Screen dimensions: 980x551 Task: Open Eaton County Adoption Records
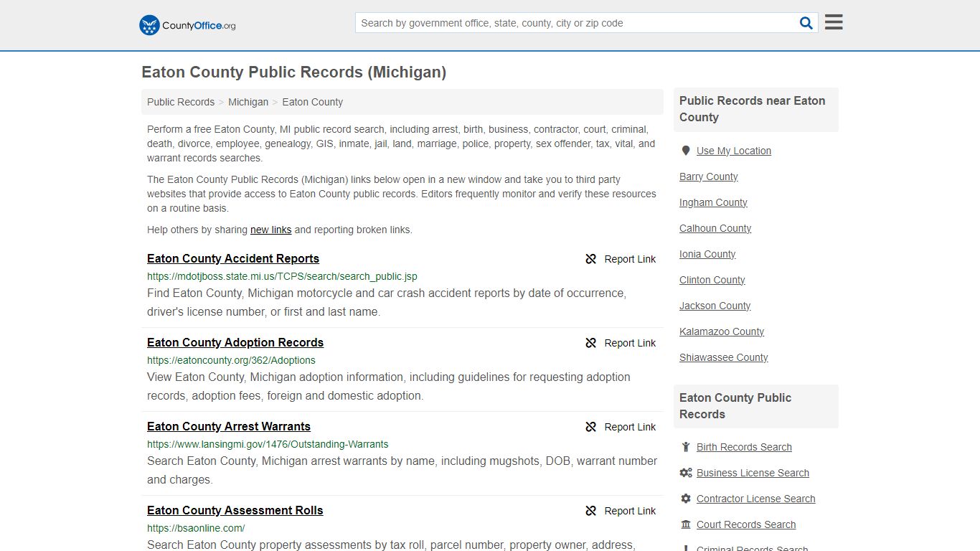click(x=235, y=343)
